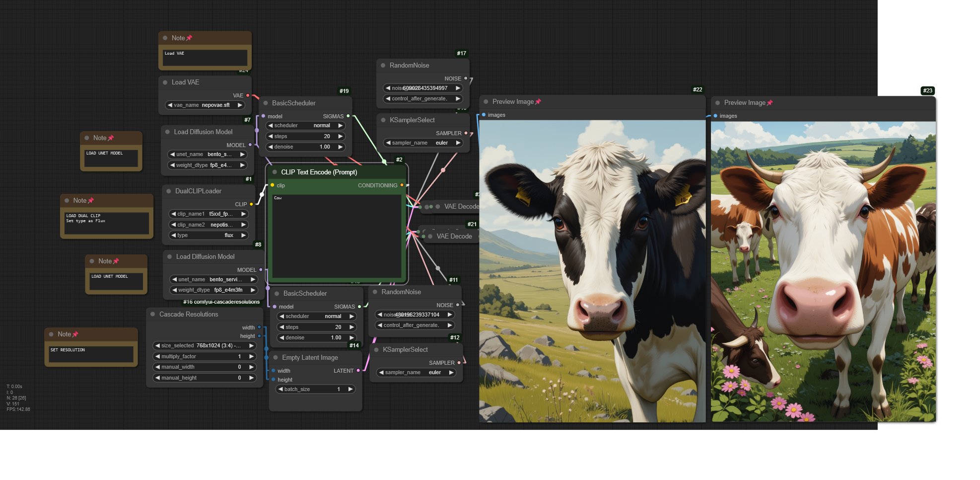
Task: Click the black-and-white cow preview image
Action: [592, 271]
